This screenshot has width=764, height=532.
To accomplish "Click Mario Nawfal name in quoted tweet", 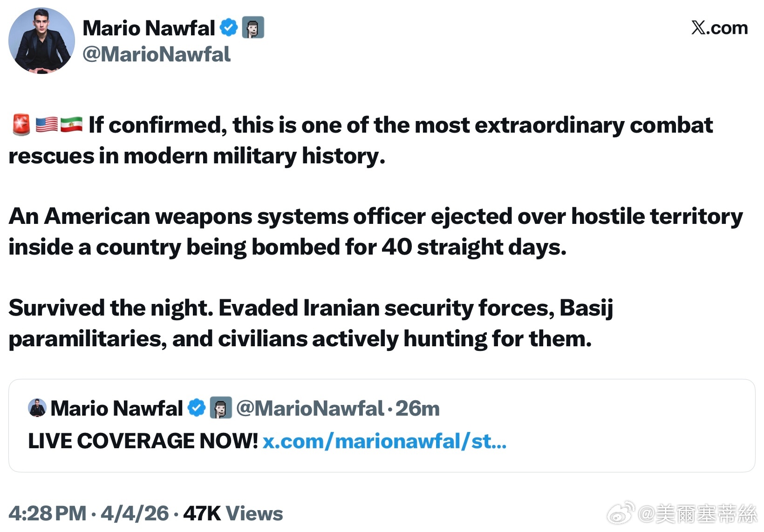I will [116, 408].
